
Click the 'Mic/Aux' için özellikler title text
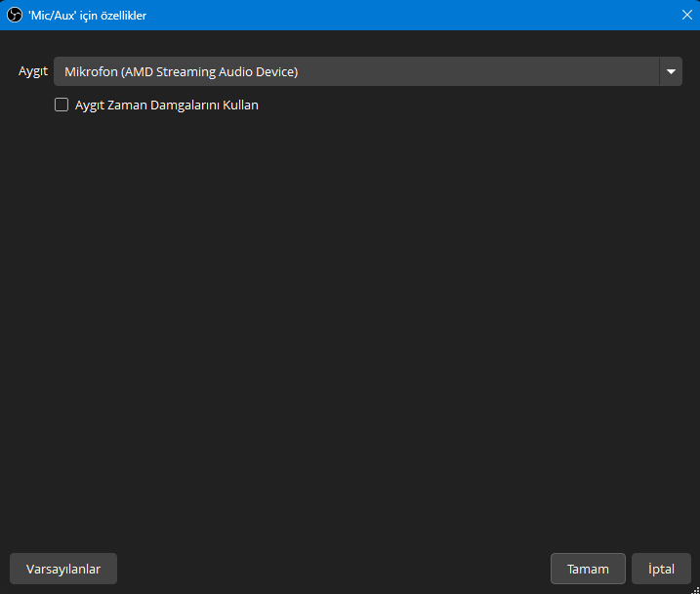click(x=88, y=16)
